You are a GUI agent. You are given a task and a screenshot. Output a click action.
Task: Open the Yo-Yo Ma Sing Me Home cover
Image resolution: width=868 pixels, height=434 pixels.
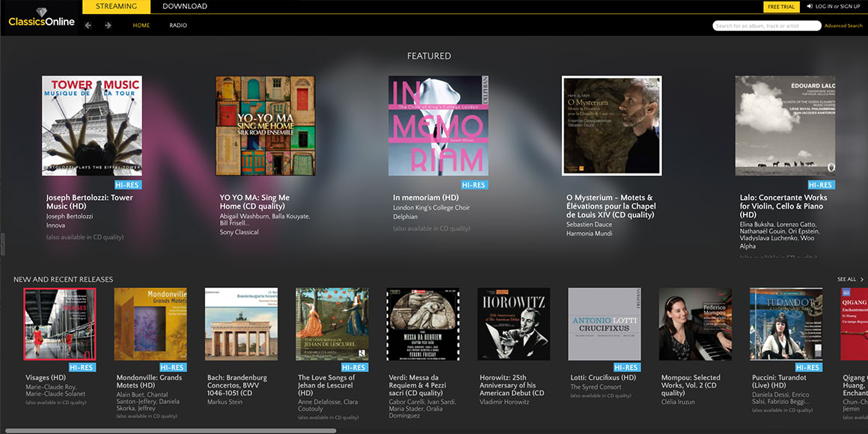[x=266, y=126]
